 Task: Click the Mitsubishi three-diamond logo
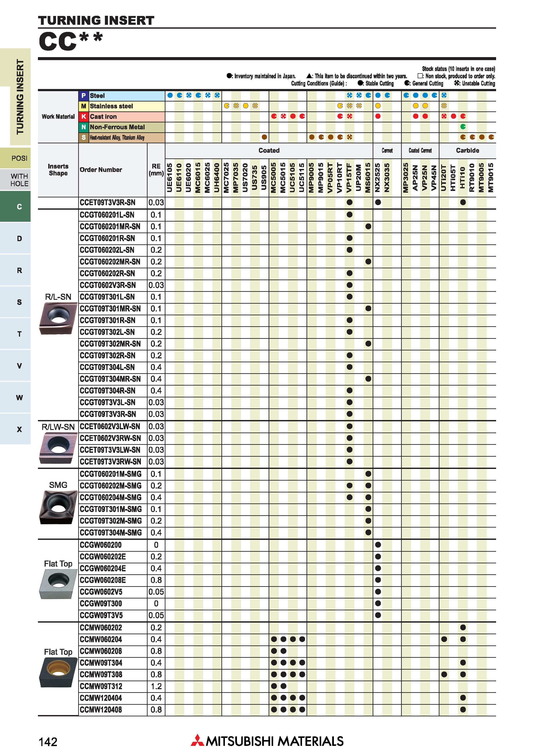click(197, 740)
